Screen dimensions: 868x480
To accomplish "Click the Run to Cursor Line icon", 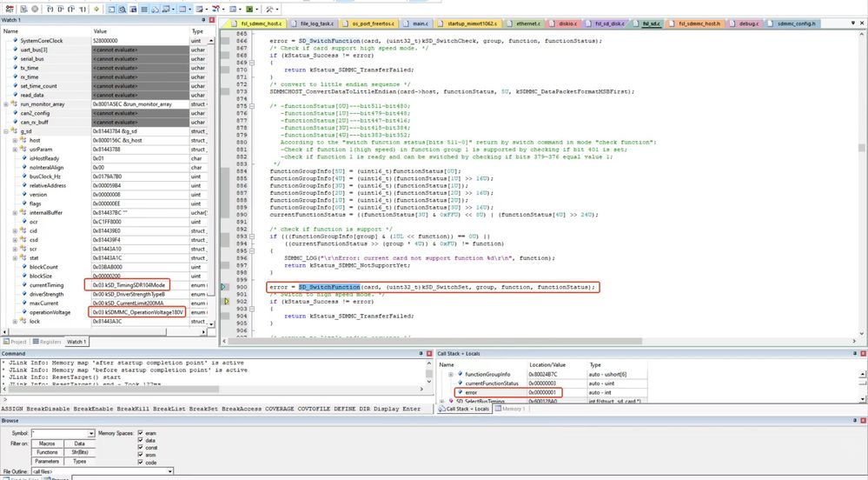I will click(x=83, y=9).
